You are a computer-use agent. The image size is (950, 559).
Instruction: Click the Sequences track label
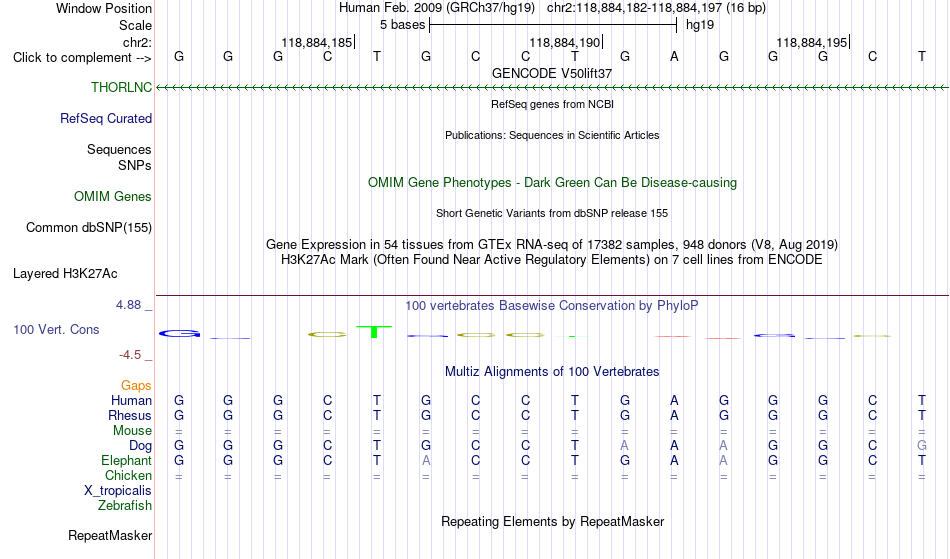click(x=119, y=150)
